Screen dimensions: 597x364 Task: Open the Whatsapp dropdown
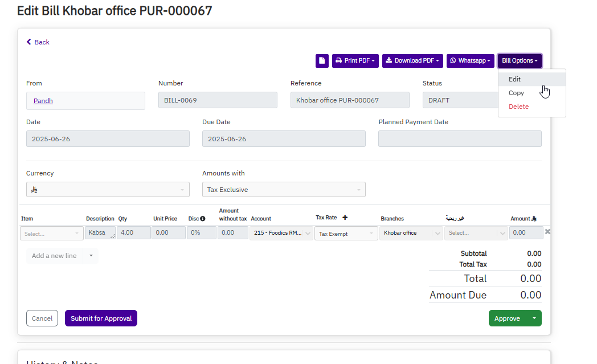click(x=470, y=60)
